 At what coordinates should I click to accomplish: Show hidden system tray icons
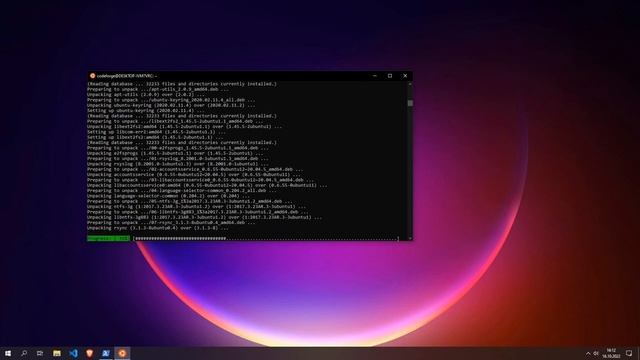[x=588, y=353]
